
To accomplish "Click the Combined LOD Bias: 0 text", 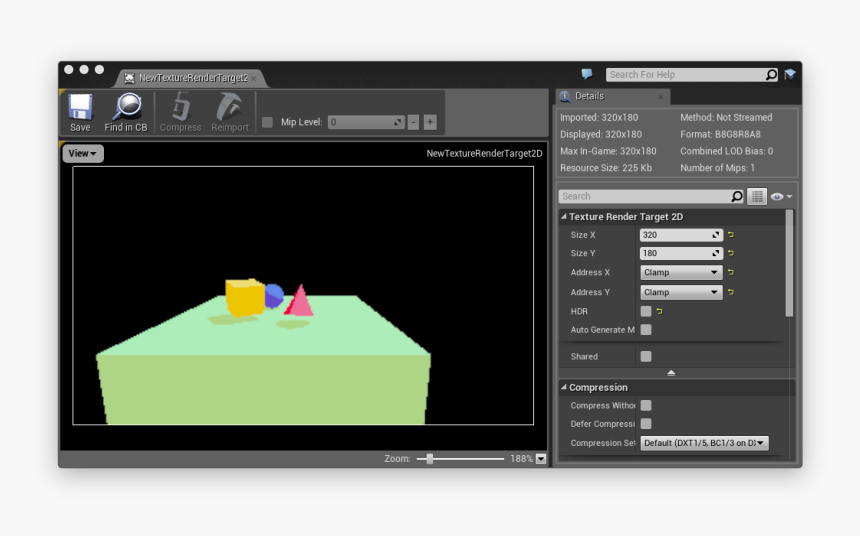I will click(x=727, y=151).
